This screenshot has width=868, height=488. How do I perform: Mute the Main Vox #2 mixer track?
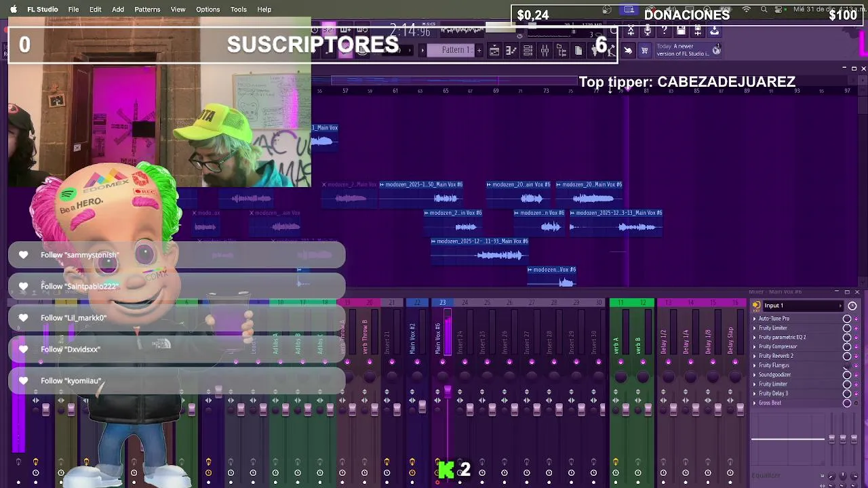click(417, 361)
